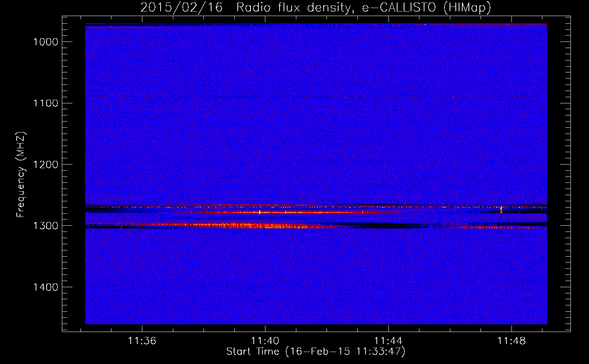Click the 11:36 time tick label
The width and height of the screenshot is (589, 364).
click(142, 341)
